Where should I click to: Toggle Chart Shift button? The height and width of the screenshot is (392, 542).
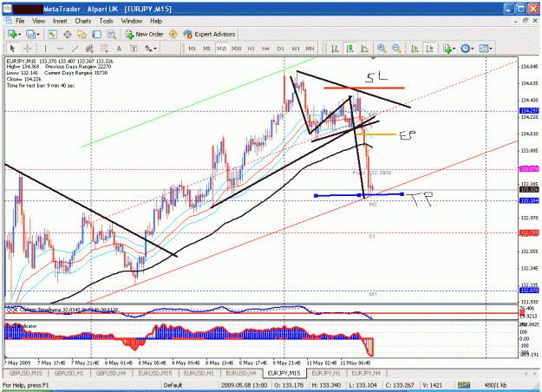429,49
